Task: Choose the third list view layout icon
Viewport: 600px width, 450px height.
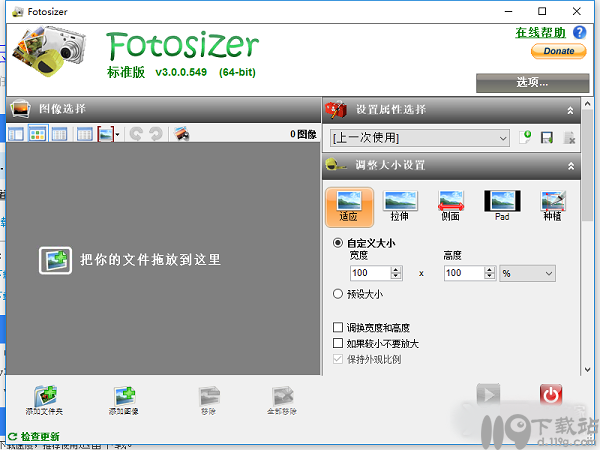Action: pos(59,134)
